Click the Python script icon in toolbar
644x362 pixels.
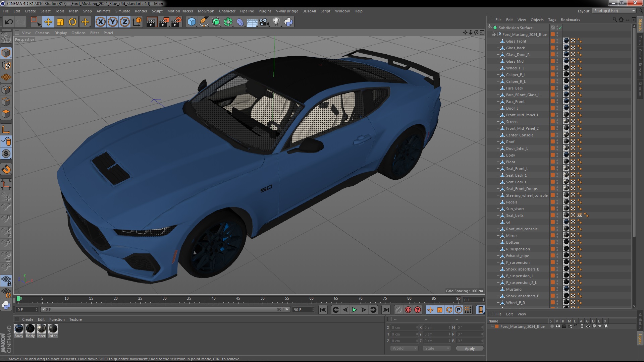pos(288,22)
